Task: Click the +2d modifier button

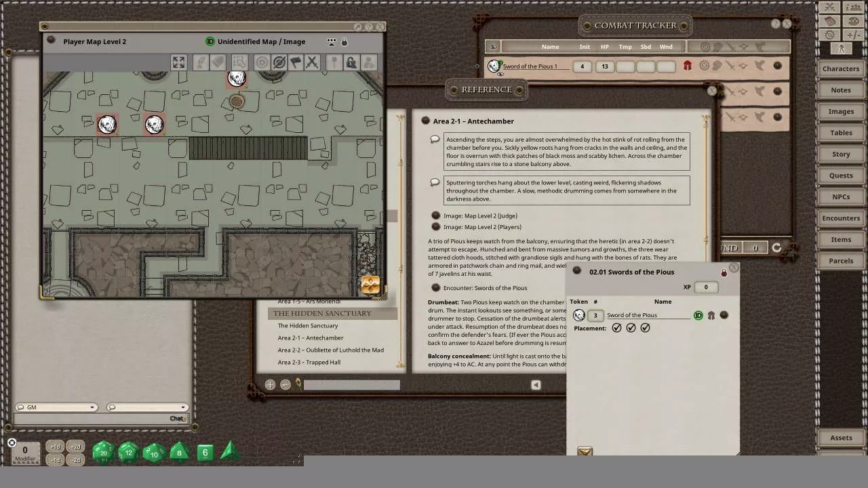Action: coord(76,446)
